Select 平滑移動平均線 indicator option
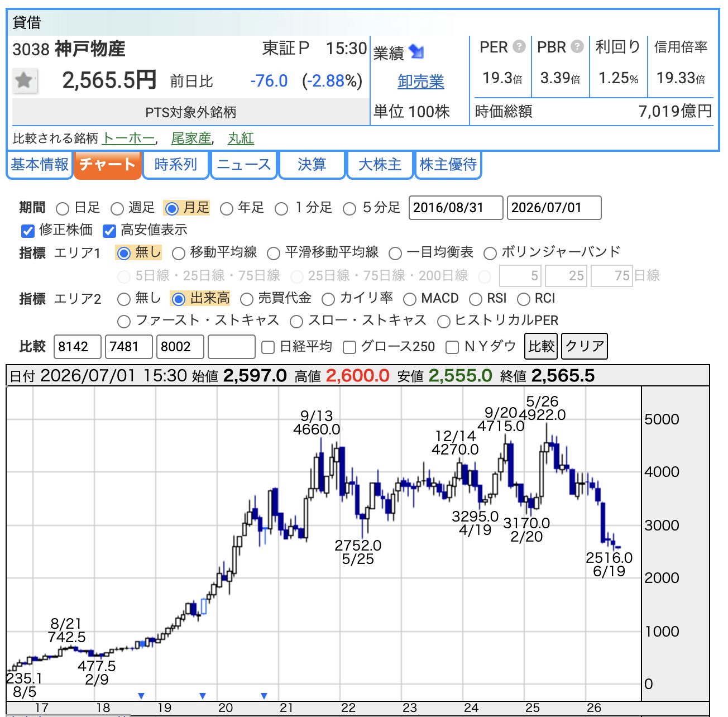This screenshot has width=728, height=717. 274,254
